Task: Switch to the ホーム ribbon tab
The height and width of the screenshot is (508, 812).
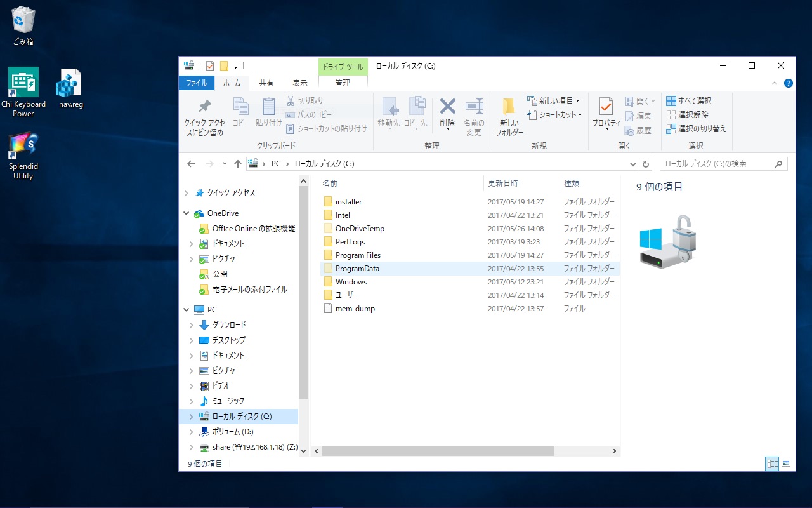Action: coord(232,83)
